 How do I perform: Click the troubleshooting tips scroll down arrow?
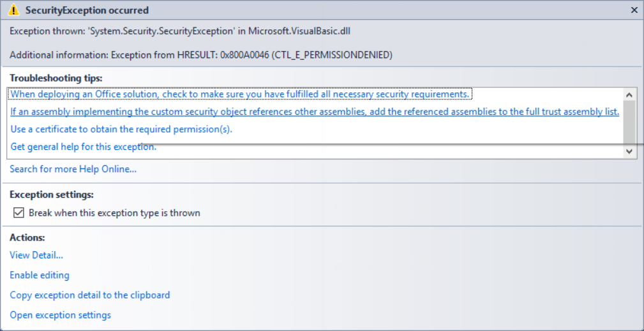click(629, 152)
